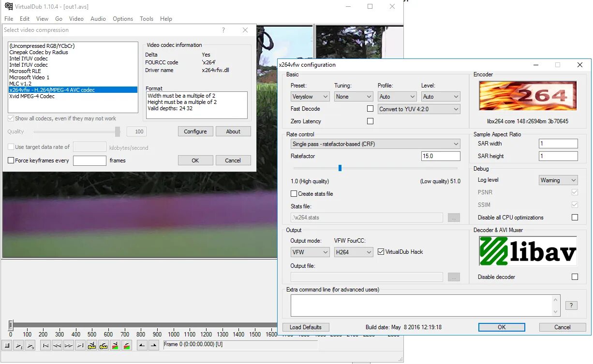Open the Tuning dropdown showing None
Viewport: 593px width, 364px height.
click(x=354, y=97)
